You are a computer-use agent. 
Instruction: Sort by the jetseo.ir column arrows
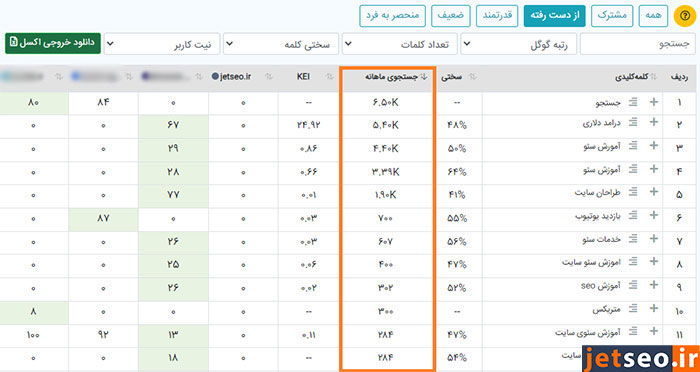(x=268, y=77)
